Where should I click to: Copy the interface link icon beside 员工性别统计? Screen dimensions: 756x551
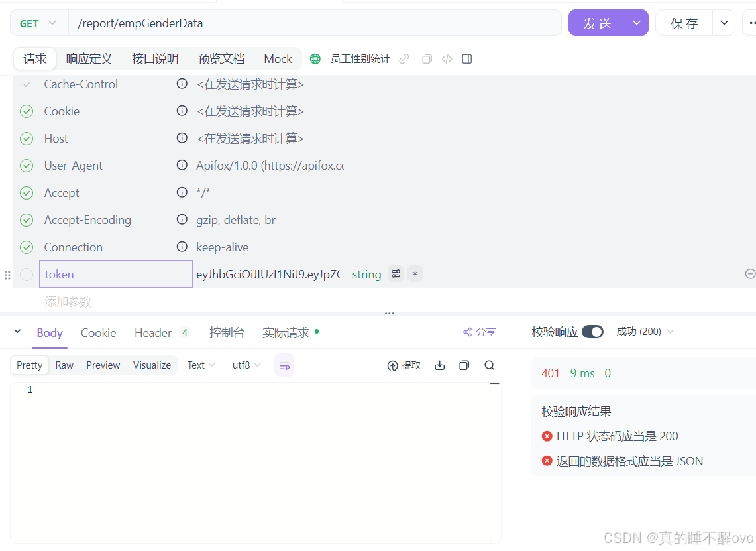coord(404,58)
